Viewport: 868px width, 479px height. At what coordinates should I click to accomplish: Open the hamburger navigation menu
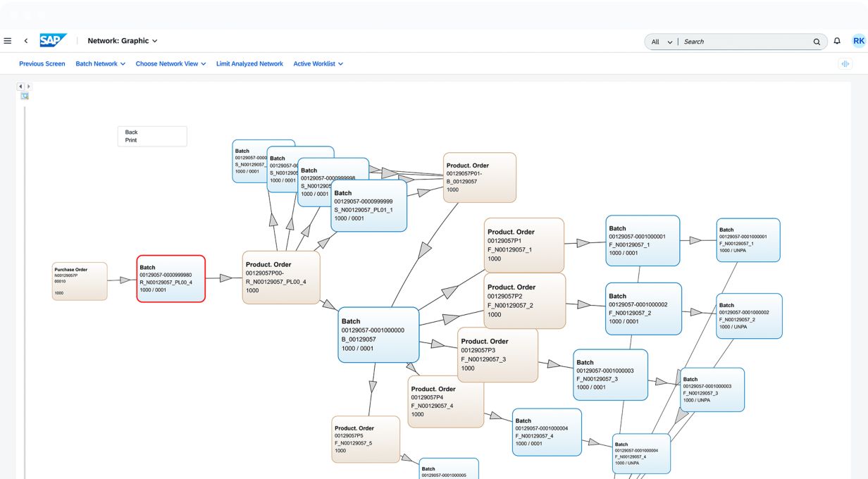pyautogui.click(x=8, y=41)
